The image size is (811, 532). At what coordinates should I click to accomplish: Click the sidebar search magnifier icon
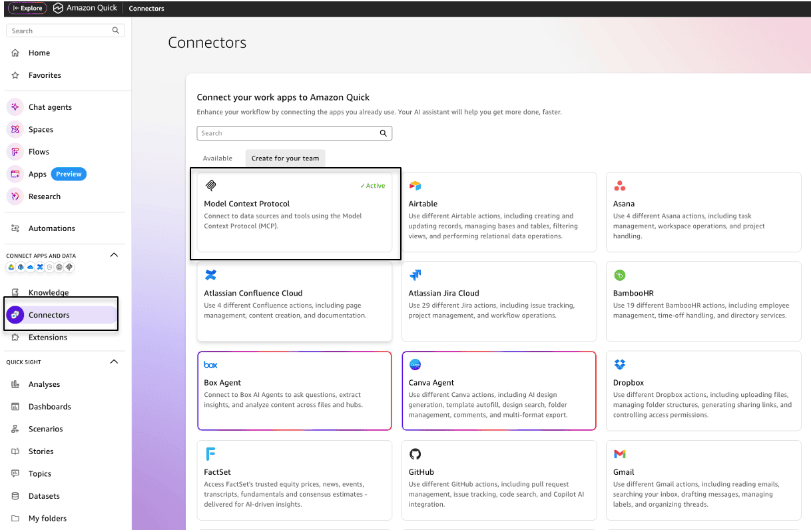point(116,31)
